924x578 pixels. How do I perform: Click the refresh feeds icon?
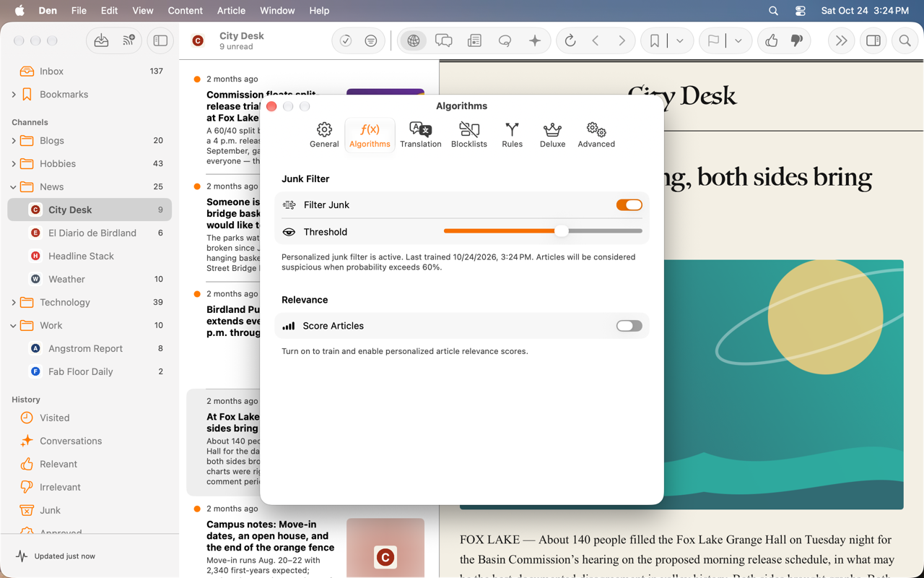[570, 41]
